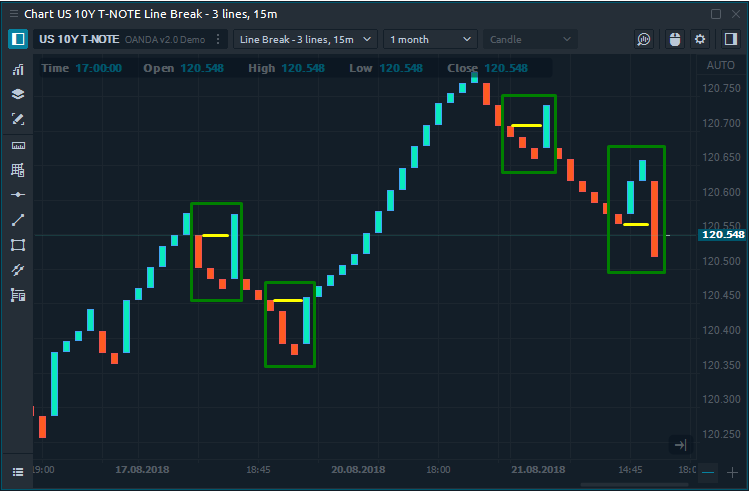Select the rectangle drawing tool
Screen dimensions: 749x491
point(17,245)
